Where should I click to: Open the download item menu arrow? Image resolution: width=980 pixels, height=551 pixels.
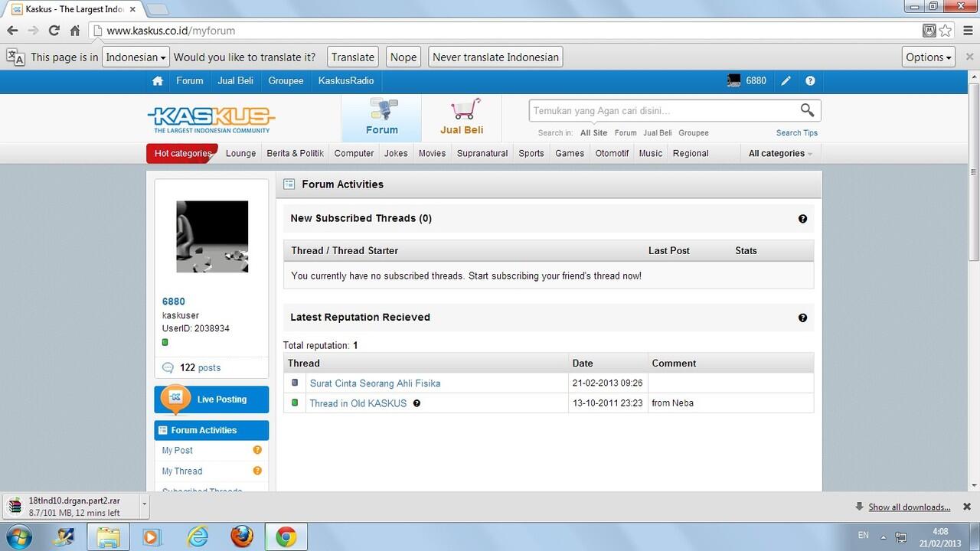pyautogui.click(x=145, y=507)
